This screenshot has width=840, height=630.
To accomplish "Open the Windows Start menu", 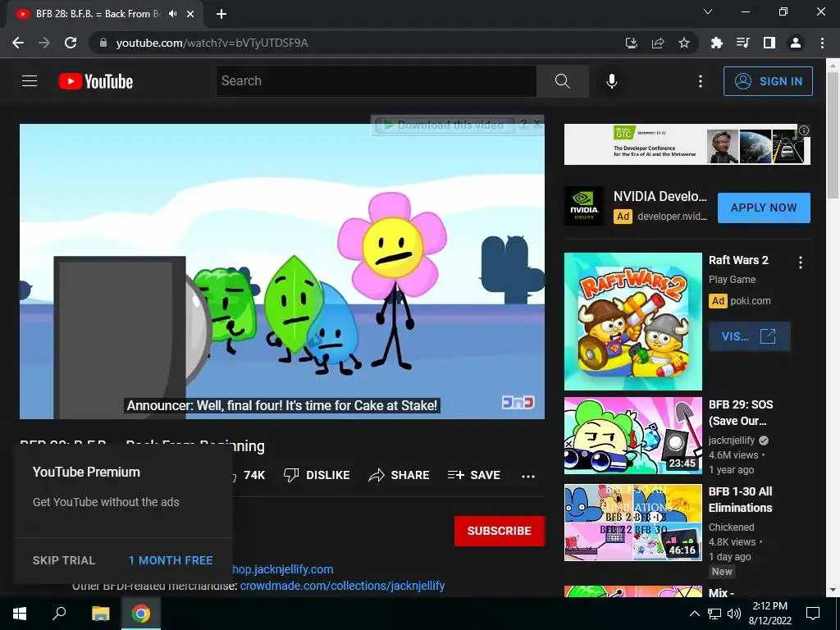I will [20, 614].
